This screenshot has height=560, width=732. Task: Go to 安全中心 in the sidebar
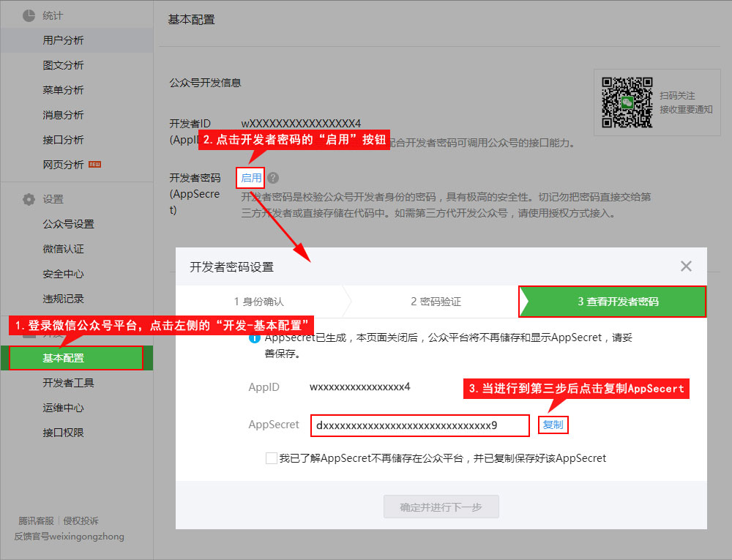63,274
